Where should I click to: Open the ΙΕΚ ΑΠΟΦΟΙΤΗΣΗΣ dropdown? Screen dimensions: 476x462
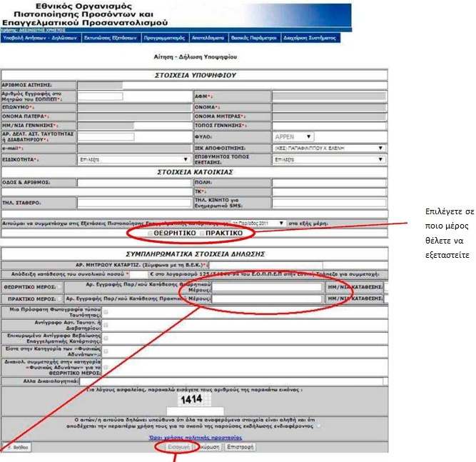(328, 148)
